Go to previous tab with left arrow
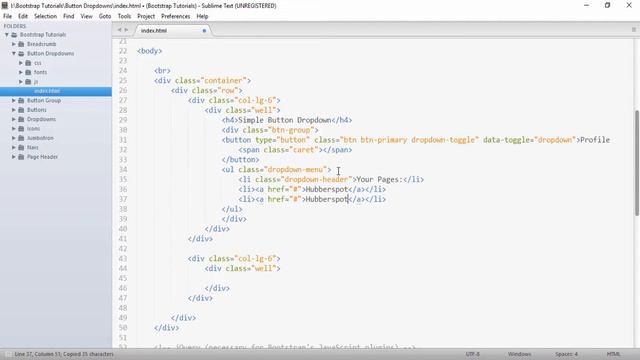Image resolution: width=640 pixels, height=360 pixels. coord(119,30)
